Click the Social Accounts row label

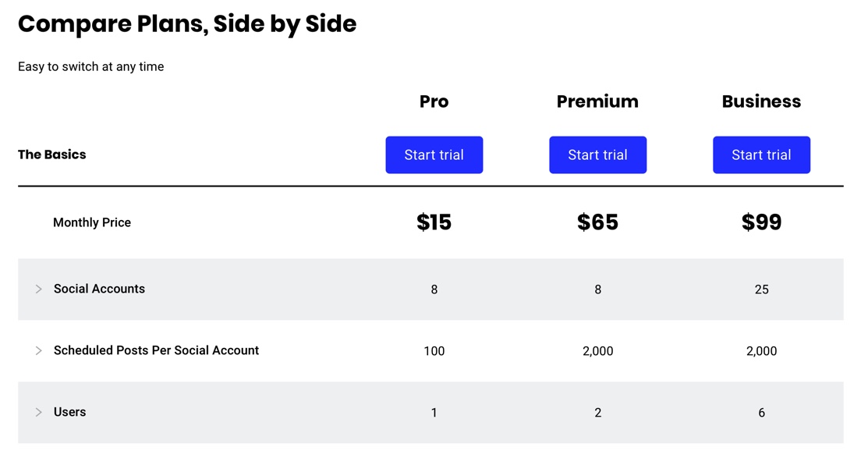point(99,289)
